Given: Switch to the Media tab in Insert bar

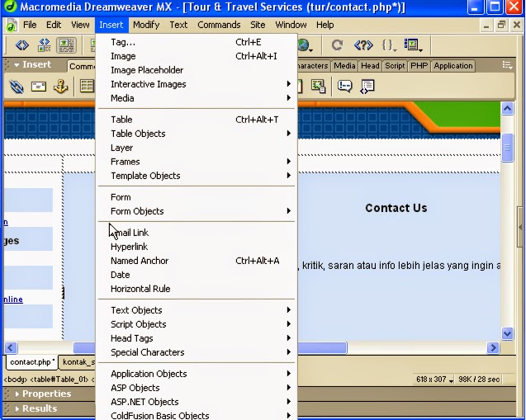Looking at the screenshot, I should pyautogui.click(x=344, y=66).
